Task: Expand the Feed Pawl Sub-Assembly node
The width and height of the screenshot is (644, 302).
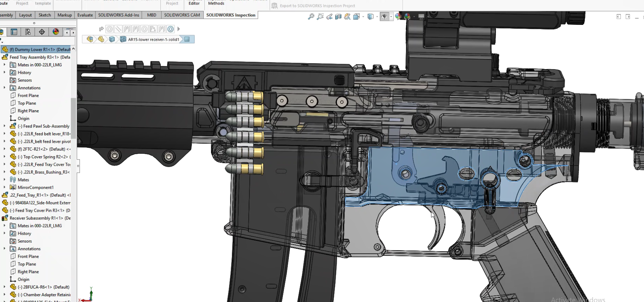Action: pyautogui.click(x=4, y=126)
